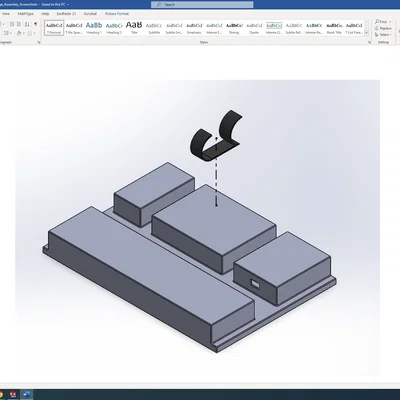
Task: Select the Normal style
Action: 54,28
